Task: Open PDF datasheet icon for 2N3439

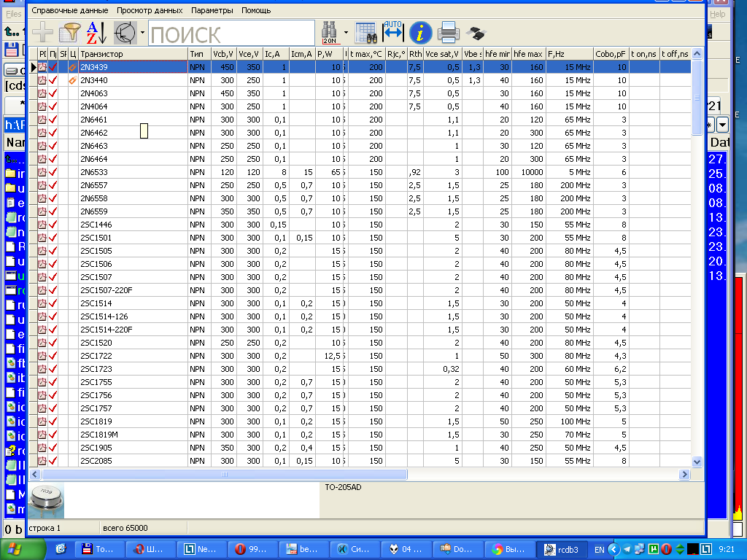Action: 42,67
